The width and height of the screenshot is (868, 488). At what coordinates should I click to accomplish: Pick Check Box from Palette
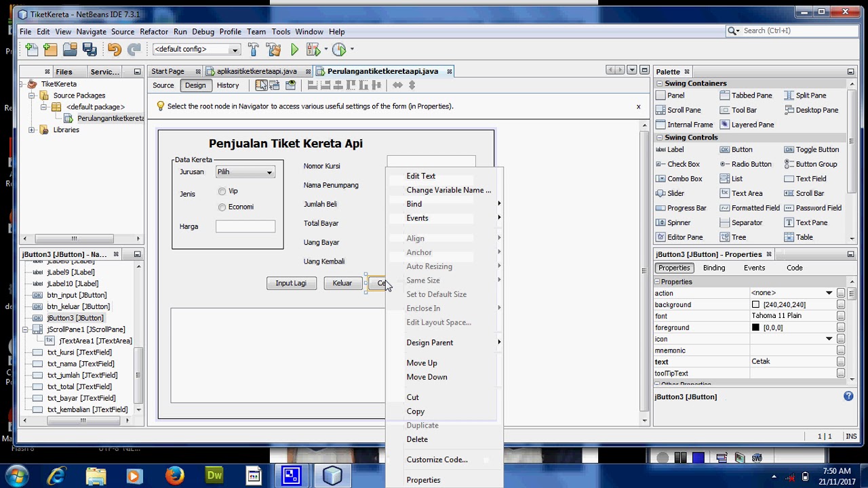coord(677,164)
